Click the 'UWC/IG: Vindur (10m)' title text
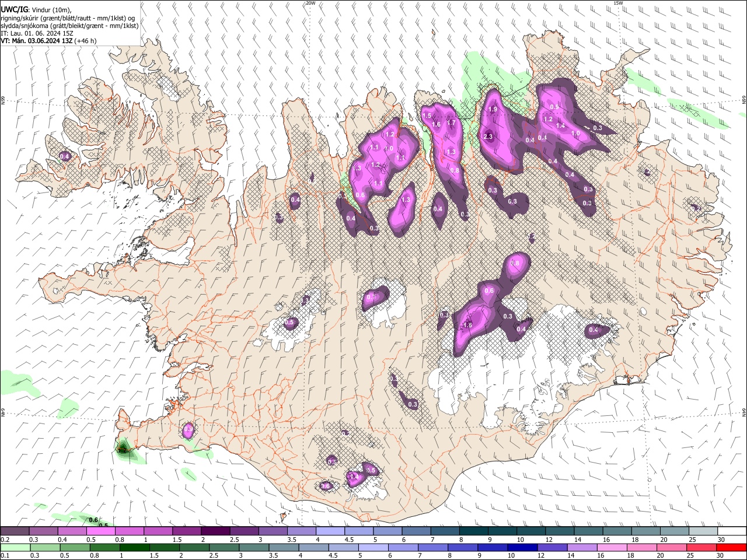This screenshot has height=560, width=747. [36, 9]
